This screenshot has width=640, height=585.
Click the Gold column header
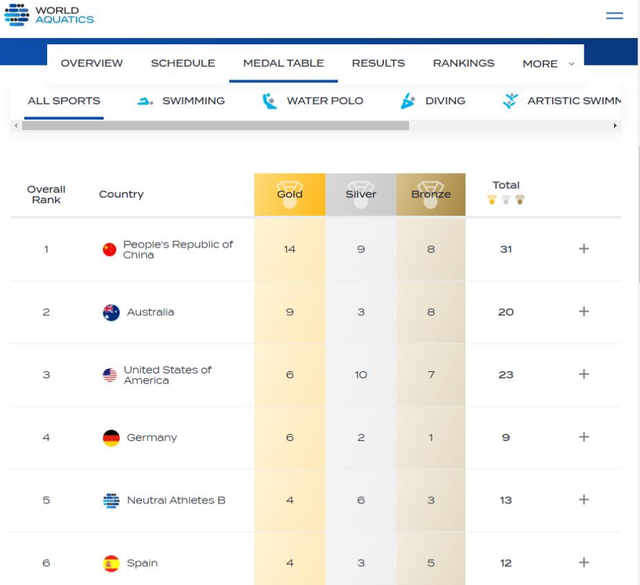pos(290,194)
